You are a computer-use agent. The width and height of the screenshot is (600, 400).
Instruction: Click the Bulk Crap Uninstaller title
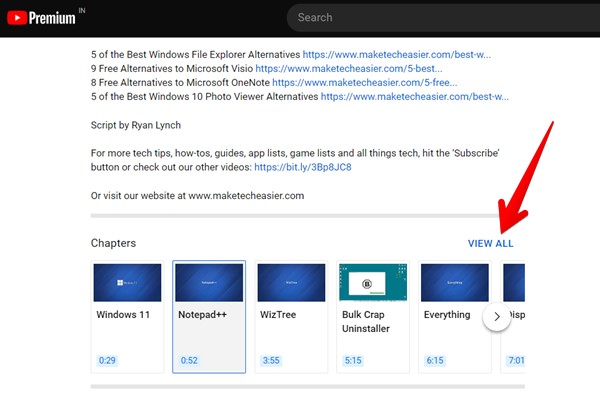click(x=366, y=322)
